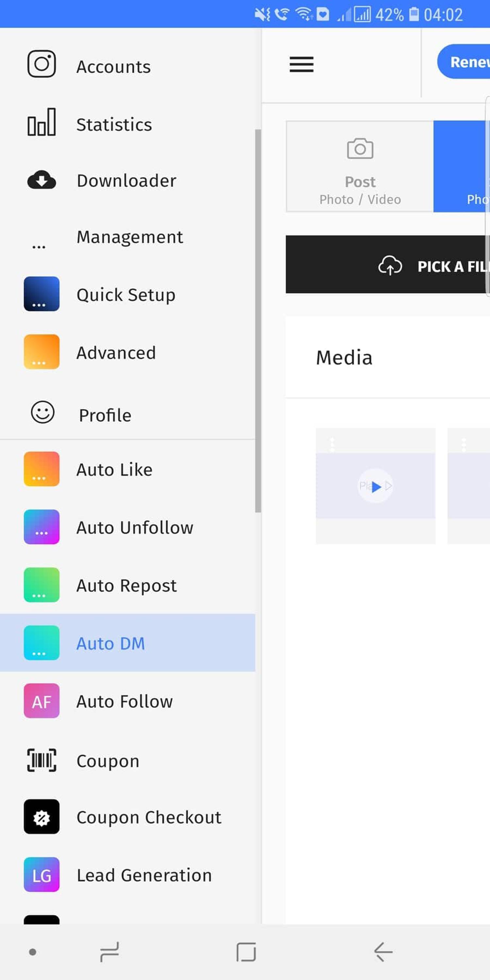Open the Statistics bar chart icon
The width and height of the screenshot is (490, 980).
tap(41, 122)
